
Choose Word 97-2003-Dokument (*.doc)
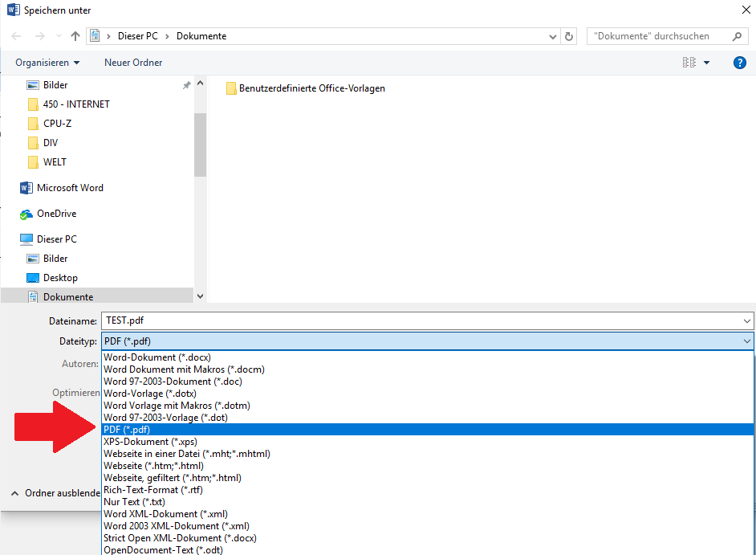tap(427, 382)
